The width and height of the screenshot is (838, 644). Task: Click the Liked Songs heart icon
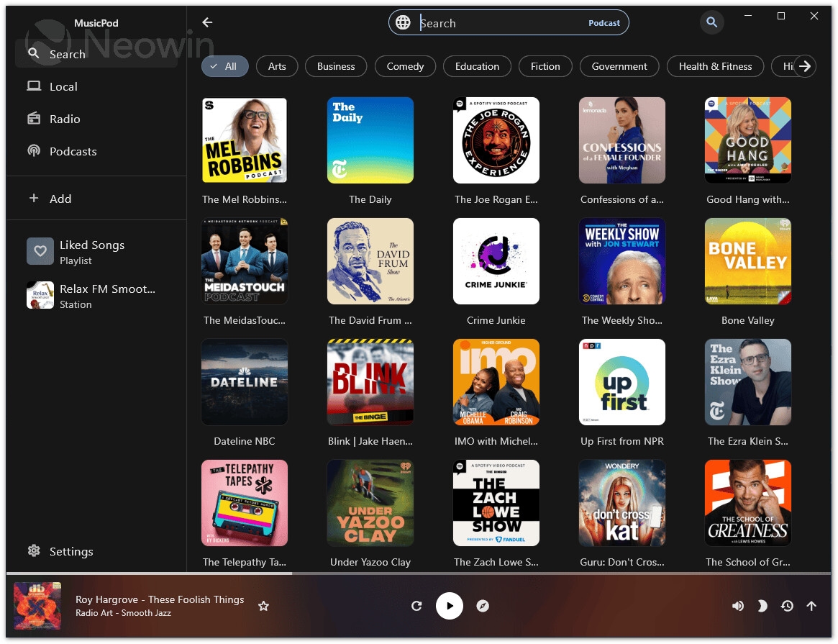(x=40, y=251)
